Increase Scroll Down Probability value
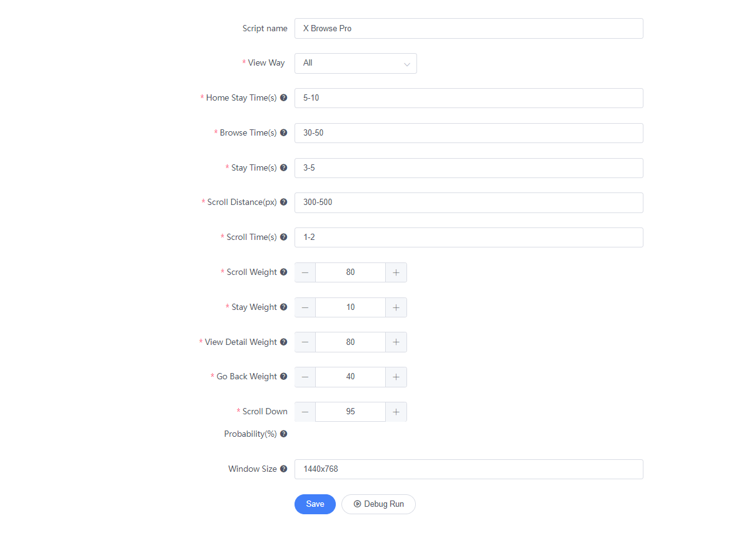Viewport: 756px width, 538px height. [x=396, y=412]
